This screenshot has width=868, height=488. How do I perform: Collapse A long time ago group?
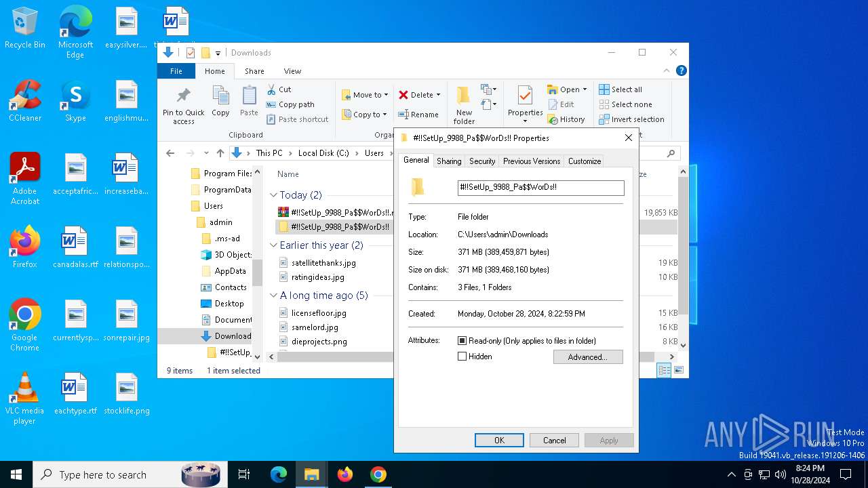(274, 296)
